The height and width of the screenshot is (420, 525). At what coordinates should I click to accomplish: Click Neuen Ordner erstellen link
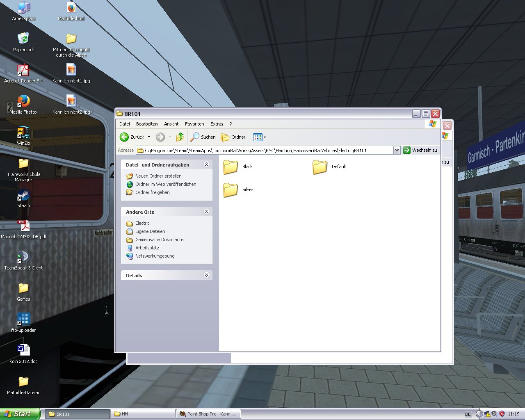[158, 176]
